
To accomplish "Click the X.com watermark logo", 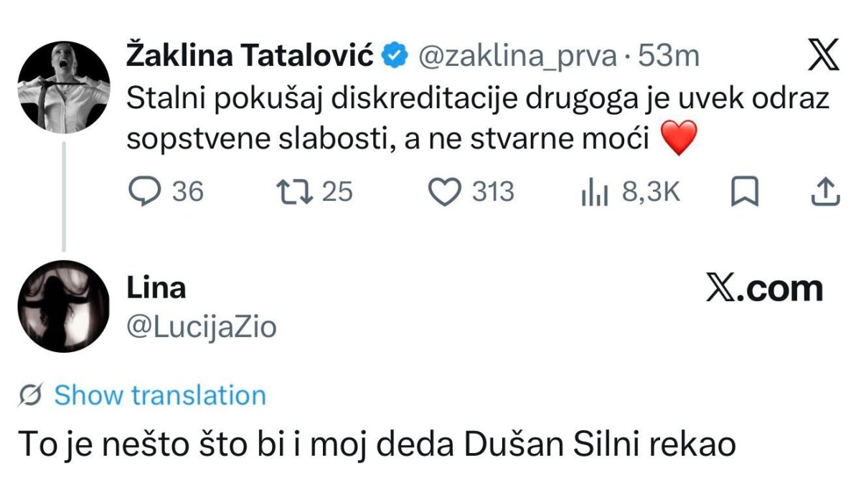I will pos(764,288).
